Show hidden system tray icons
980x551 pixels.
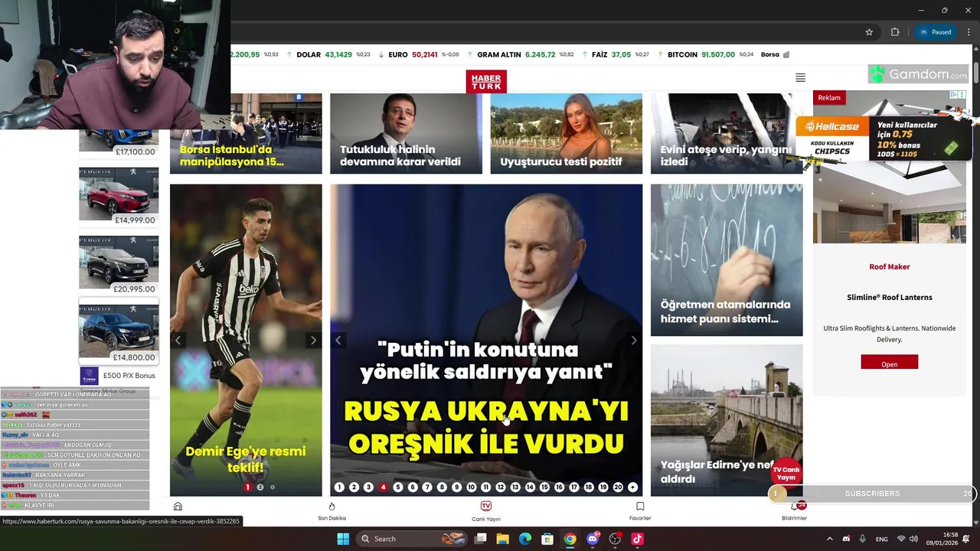point(829,539)
